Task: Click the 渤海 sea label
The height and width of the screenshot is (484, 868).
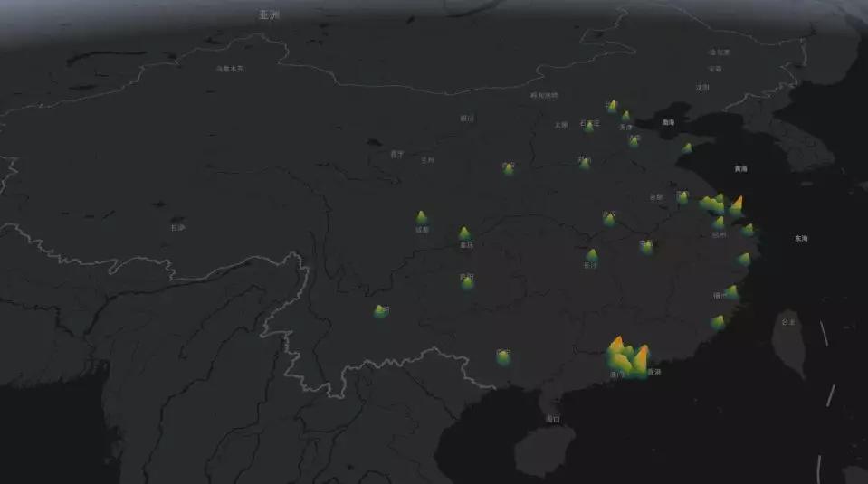Action: click(x=668, y=122)
